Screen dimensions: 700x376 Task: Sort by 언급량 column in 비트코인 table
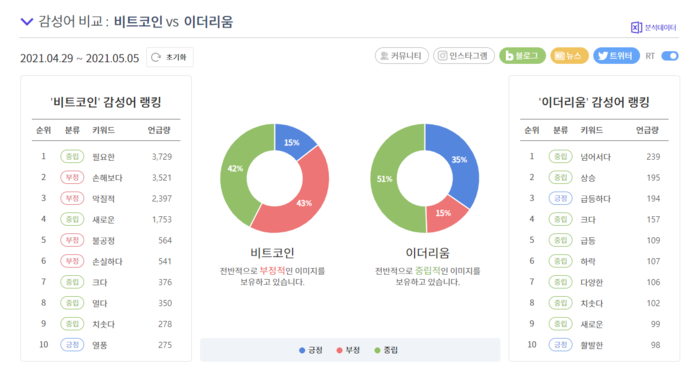[x=159, y=130]
